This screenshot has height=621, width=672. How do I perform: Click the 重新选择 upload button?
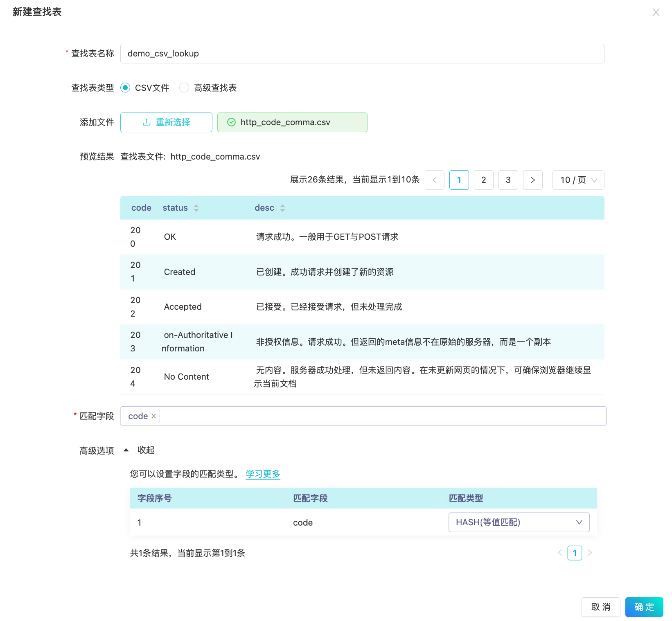pyautogui.click(x=166, y=122)
